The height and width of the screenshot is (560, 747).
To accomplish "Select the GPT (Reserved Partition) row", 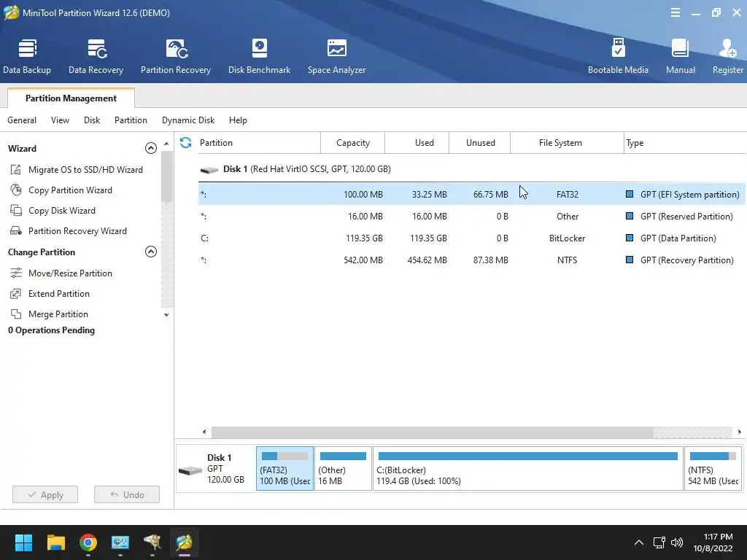I will [472, 216].
